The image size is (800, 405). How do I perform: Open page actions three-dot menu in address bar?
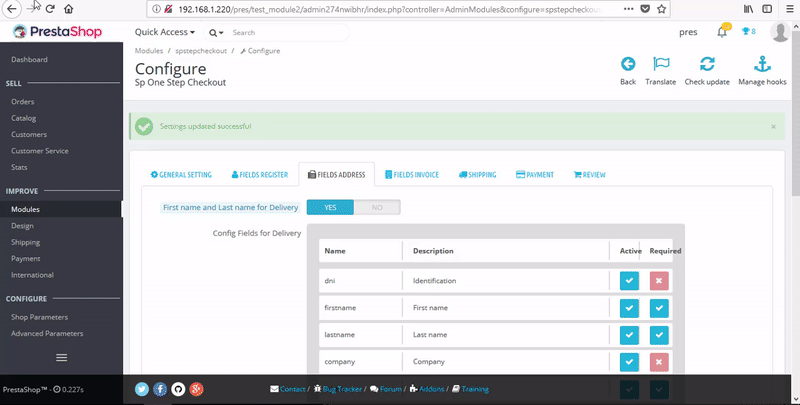click(629, 9)
